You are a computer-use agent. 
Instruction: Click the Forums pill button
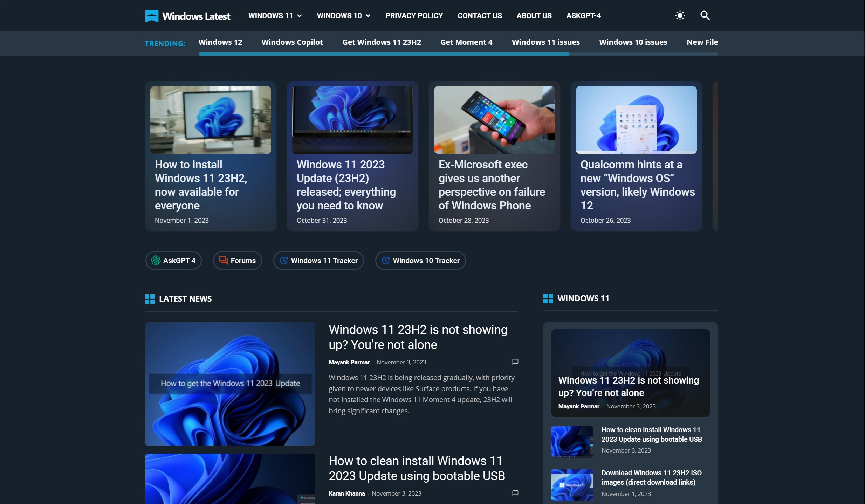237,260
